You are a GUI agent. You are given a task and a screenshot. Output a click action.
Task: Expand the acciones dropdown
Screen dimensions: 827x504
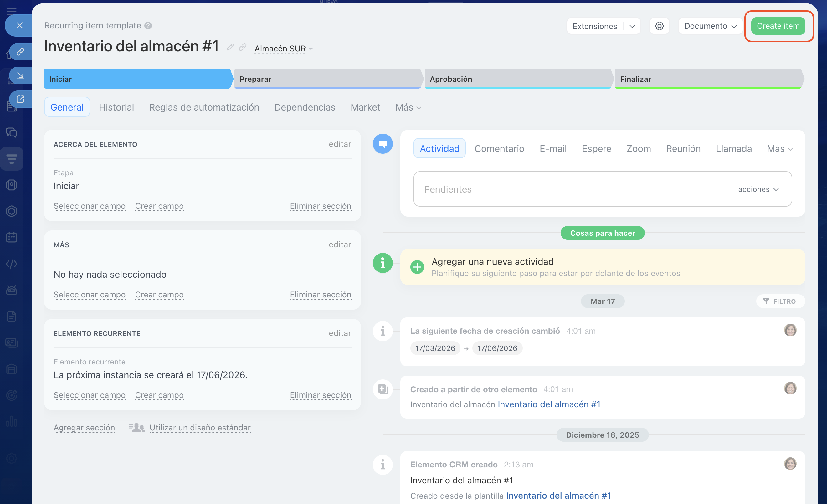pos(758,189)
